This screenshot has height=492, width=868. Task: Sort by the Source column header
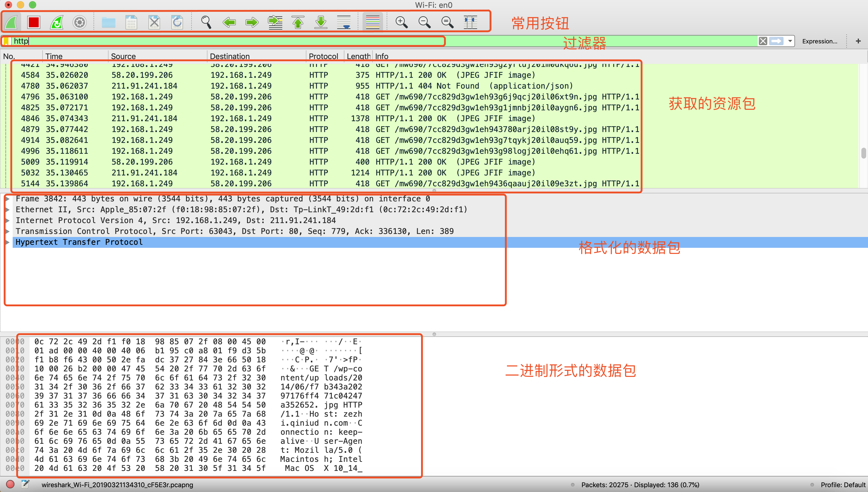point(157,56)
